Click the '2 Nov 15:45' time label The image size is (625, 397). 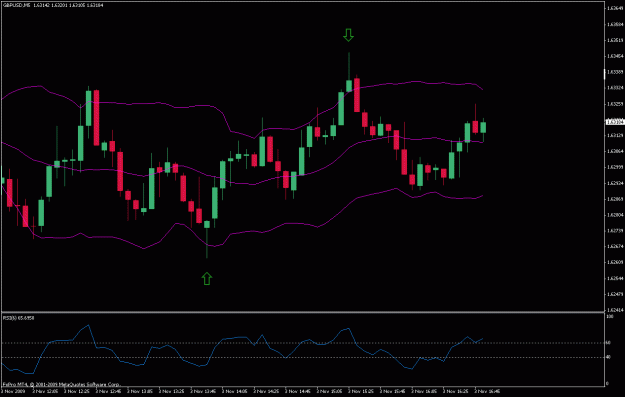pyautogui.click(x=393, y=391)
